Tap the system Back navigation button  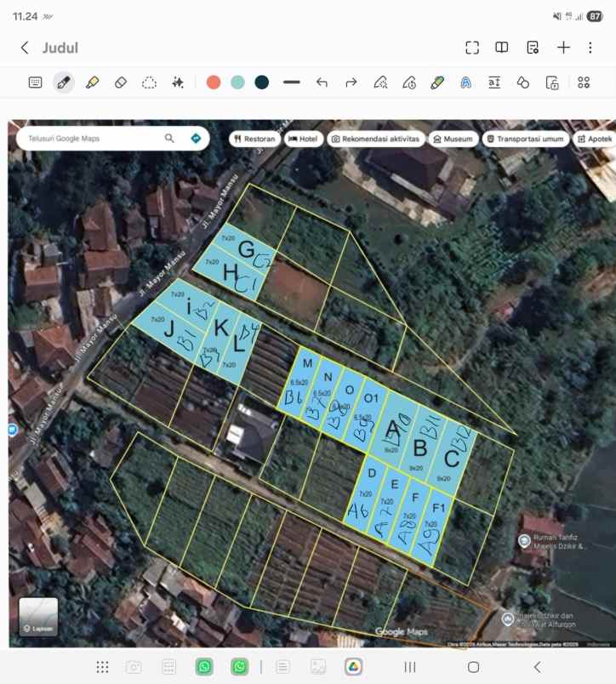tap(538, 667)
